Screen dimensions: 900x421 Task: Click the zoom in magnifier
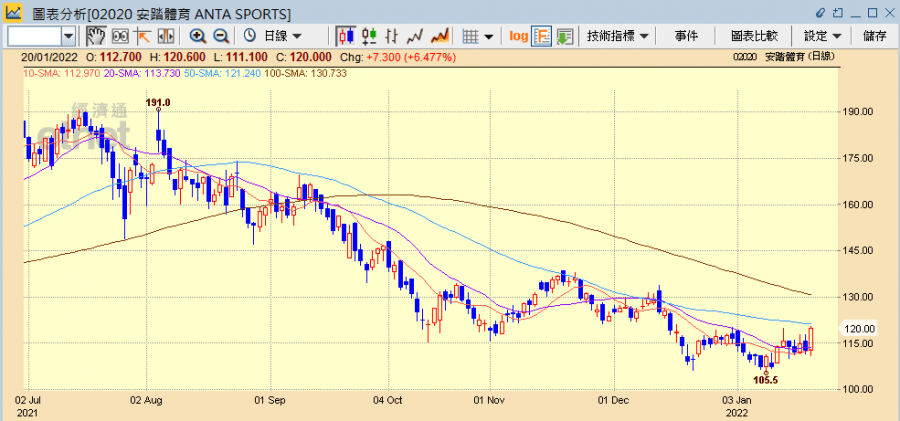point(197,36)
